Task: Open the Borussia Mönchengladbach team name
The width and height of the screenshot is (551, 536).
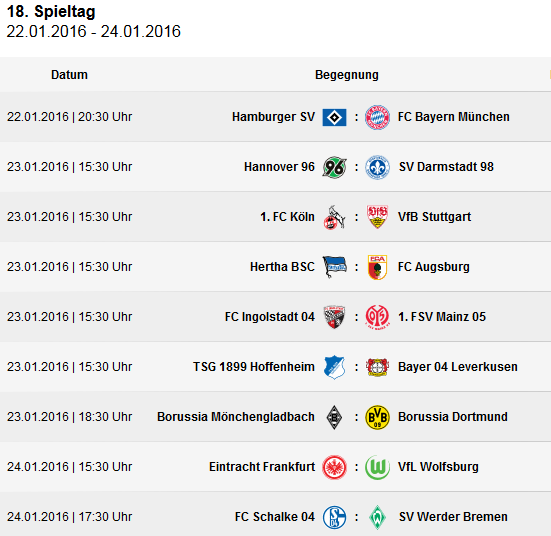Action: click(x=236, y=417)
